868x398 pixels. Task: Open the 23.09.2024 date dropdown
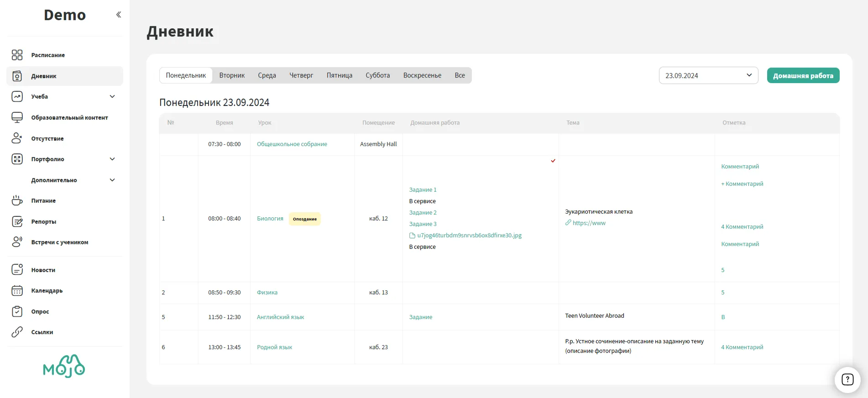[708, 75]
